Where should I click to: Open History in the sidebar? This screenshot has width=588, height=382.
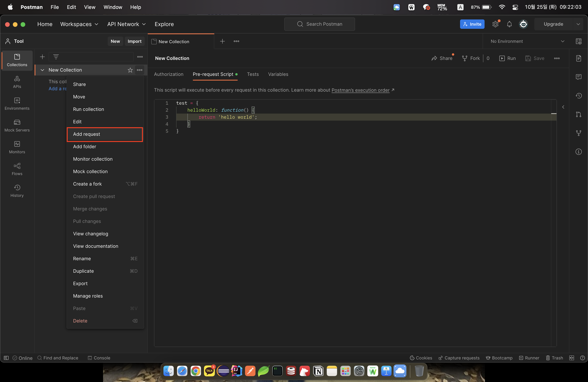[x=17, y=191]
